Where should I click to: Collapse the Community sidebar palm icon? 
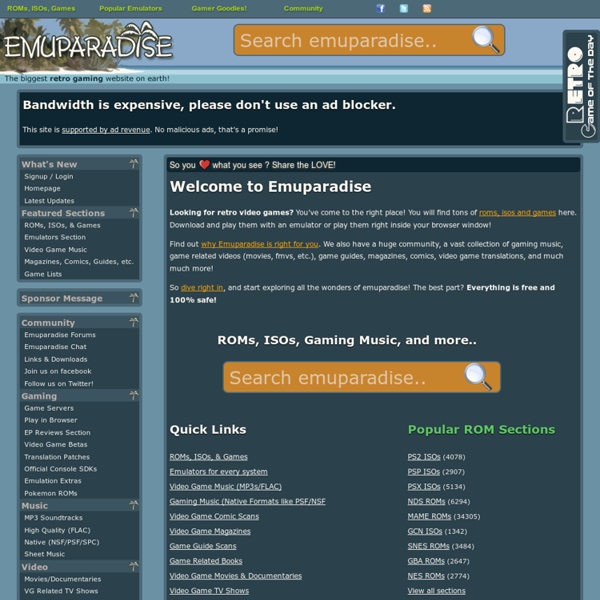(x=134, y=322)
